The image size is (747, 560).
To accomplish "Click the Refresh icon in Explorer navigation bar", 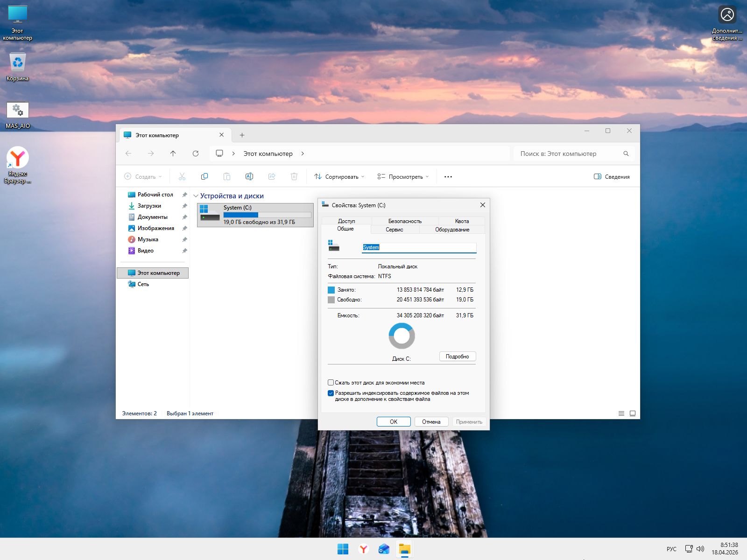I will coord(196,154).
